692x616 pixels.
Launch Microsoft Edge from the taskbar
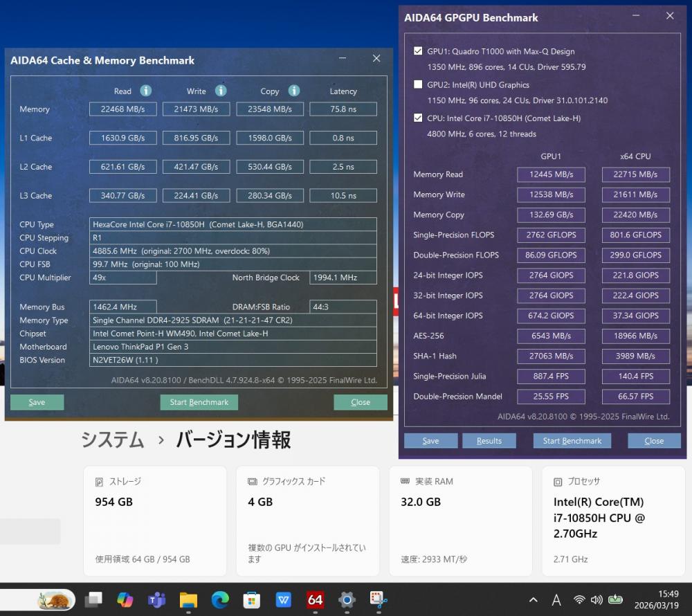pos(220,599)
